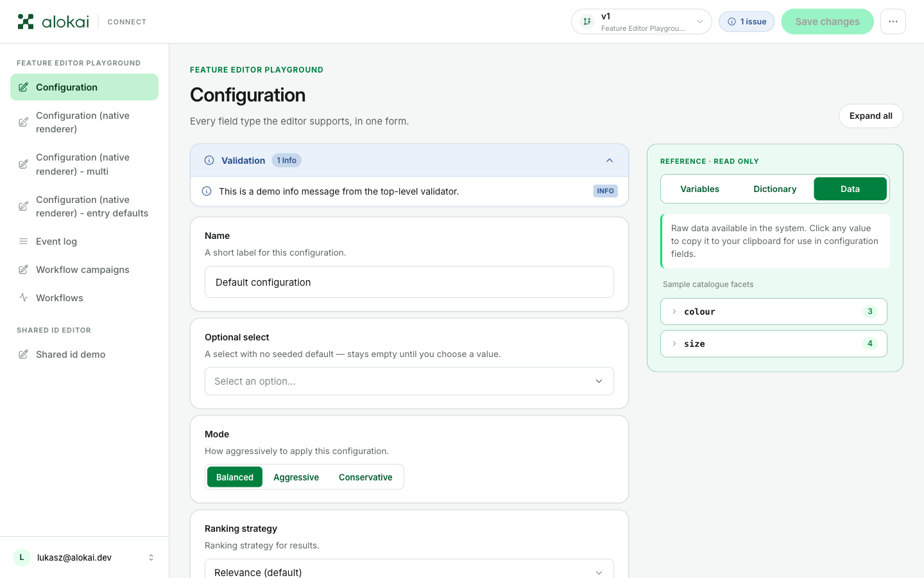
Task: Collapse the Validation panel chevron
Action: coord(610,161)
